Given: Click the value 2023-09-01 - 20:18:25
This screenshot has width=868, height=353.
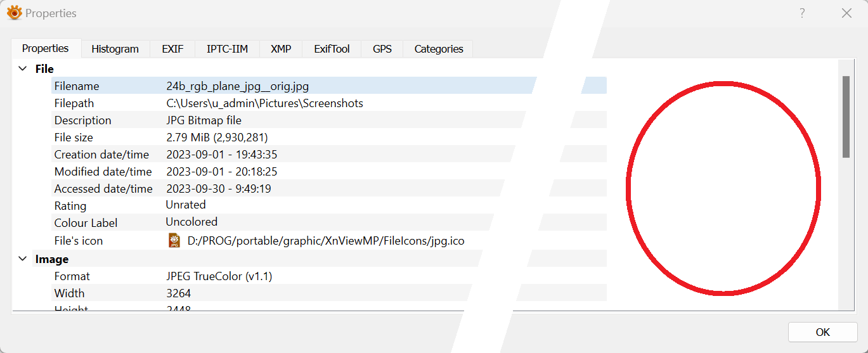Looking at the screenshot, I should point(222,172).
